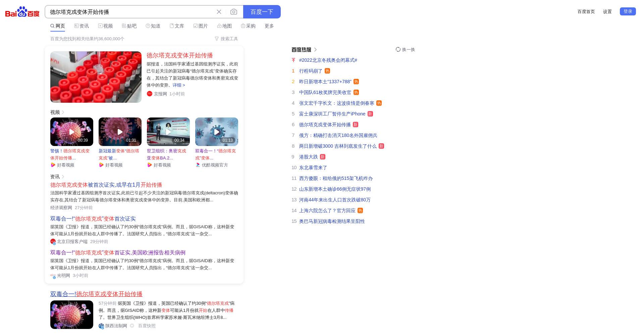This screenshot has width=644, height=335.
Task: Open 双毒合一 首证实,美国欧洲报告相关病例 link
Action: (118, 253)
